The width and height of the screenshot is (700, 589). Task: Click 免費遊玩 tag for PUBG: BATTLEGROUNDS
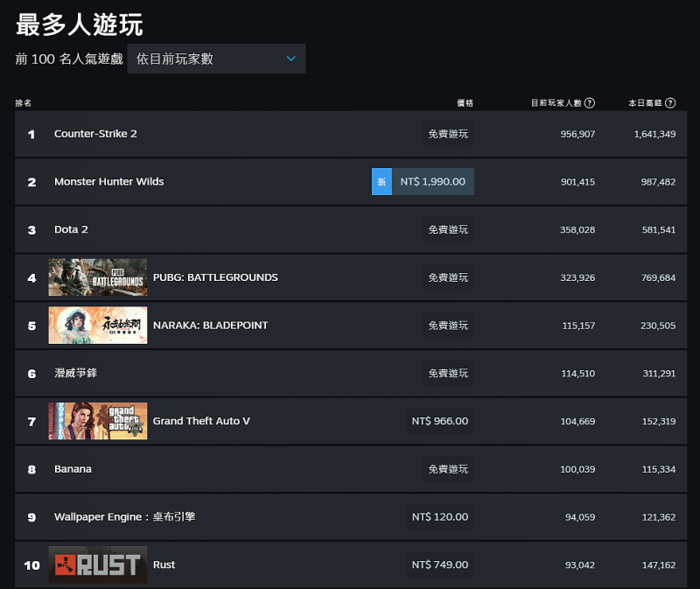[x=448, y=277]
